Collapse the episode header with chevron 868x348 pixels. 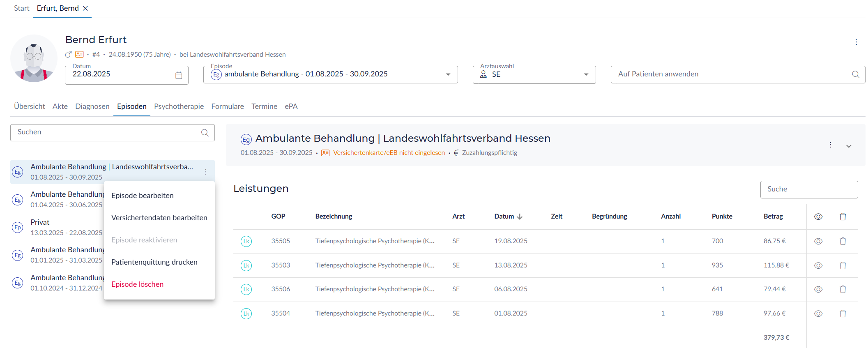pyautogui.click(x=849, y=146)
